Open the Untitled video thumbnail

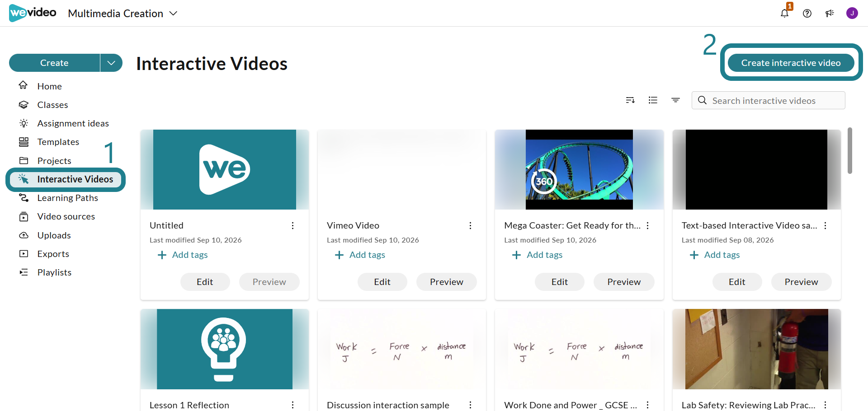[x=225, y=169]
